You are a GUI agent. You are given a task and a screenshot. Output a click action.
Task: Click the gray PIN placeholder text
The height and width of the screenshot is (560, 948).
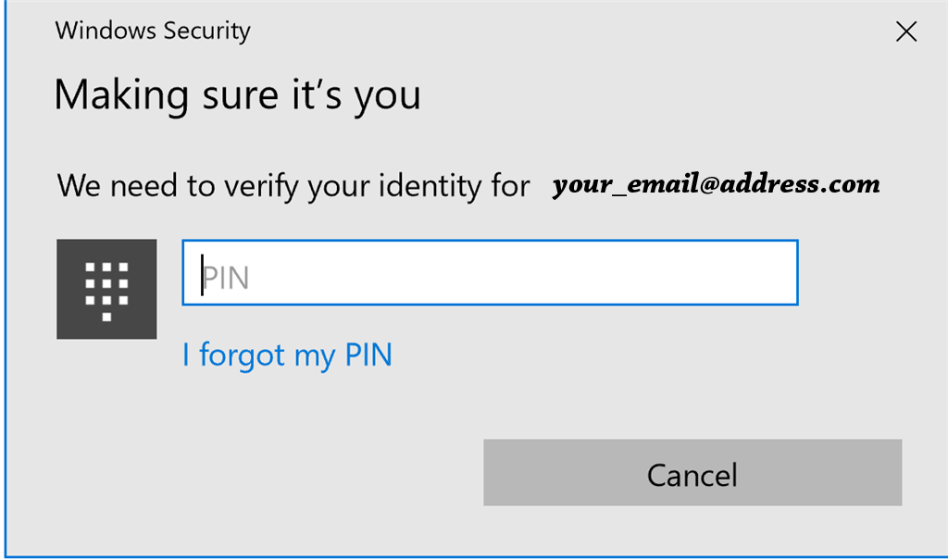pyautogui.click(x=226, y=279)
